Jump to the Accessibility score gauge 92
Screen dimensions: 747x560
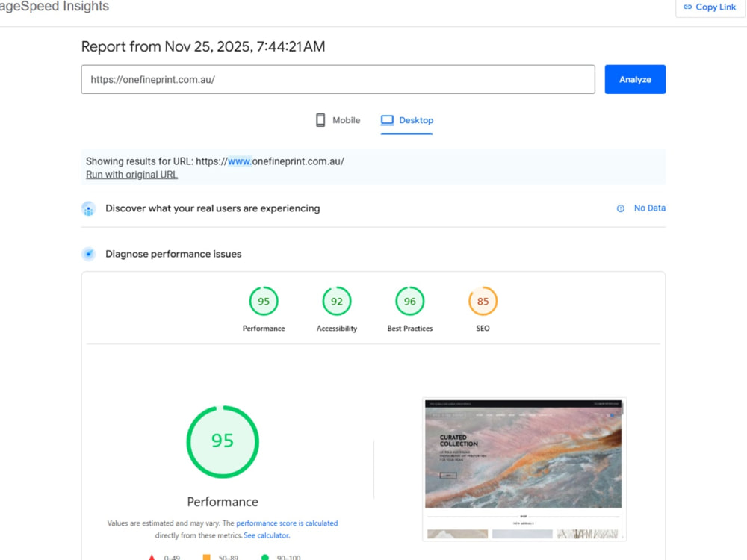pyautogui.click(x=337, y=301)
